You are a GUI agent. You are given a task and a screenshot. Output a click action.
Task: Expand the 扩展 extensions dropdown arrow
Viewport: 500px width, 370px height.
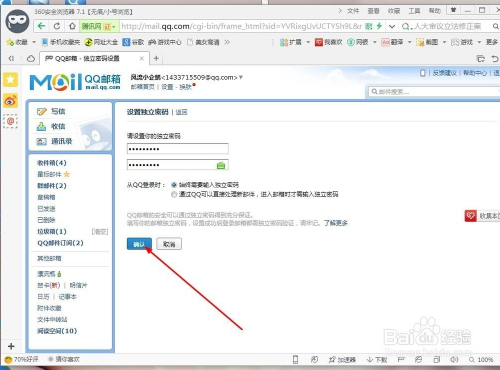click(x=308, y=42)
